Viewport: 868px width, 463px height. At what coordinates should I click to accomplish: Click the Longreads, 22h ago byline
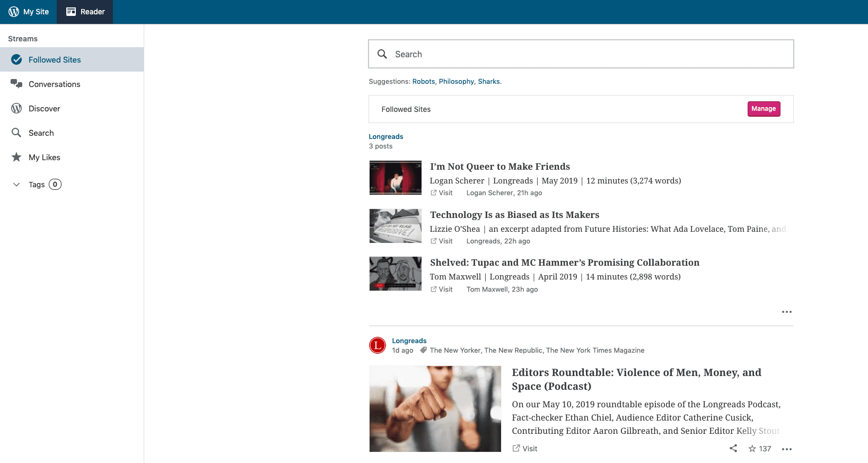(498, 241)
